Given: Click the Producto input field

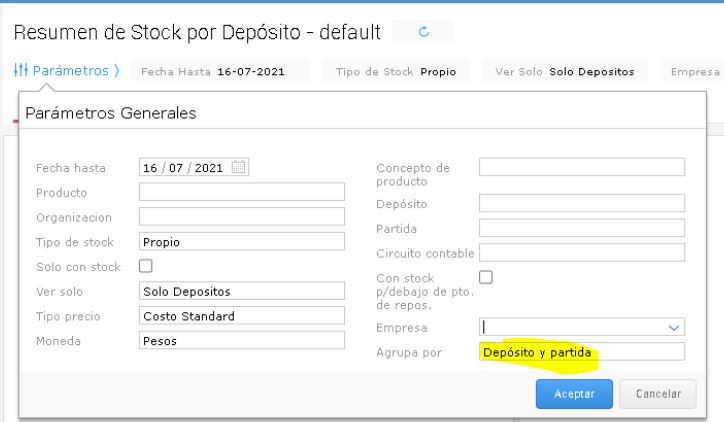Looking at the screenshot, I should tap(242, 192).
